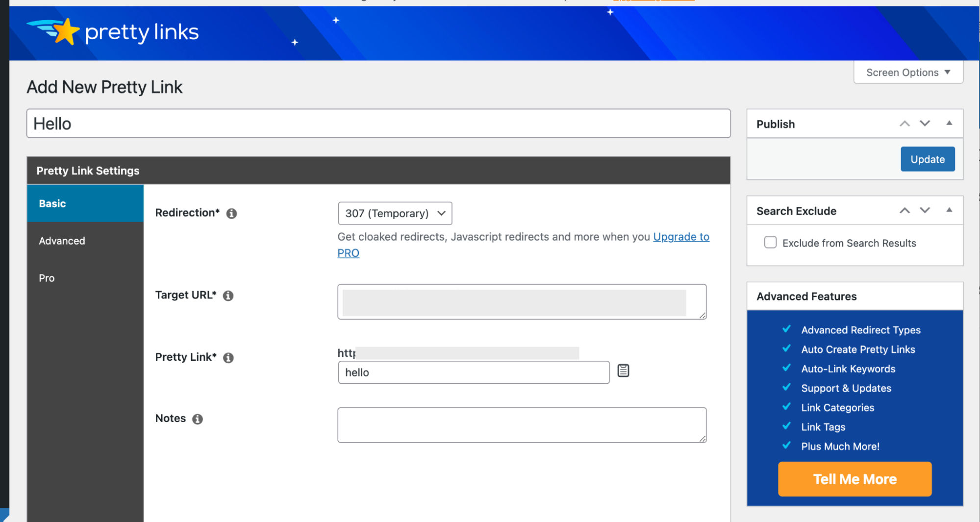Collapse the Search Exclude panel
980x522 pixels.
(949, 210)
